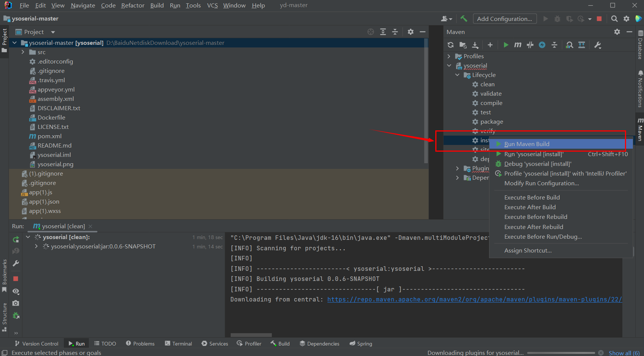This screenshot has height=356, width=644.
Task: Collapse the ysoserial Maven project node
Action: 449,65
